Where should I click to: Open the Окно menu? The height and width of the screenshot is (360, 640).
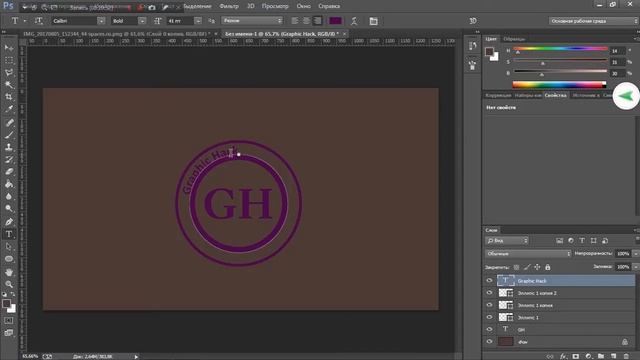(303, 6)
